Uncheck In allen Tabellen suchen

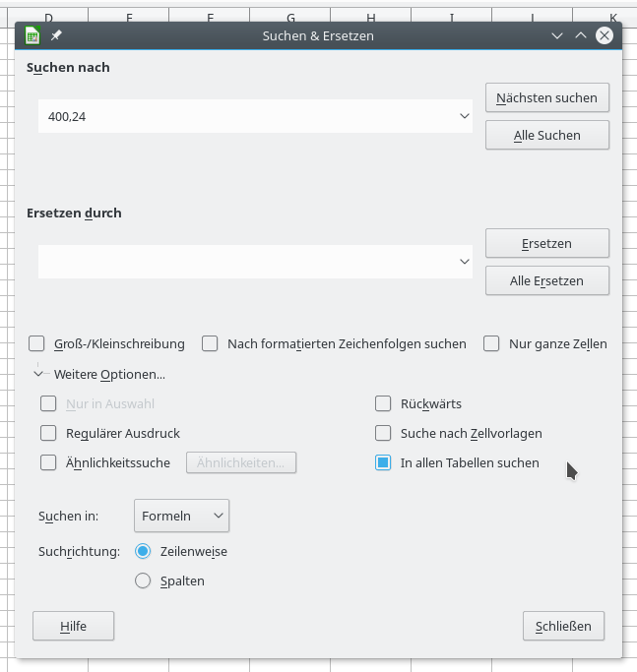(x=384, y=462)
